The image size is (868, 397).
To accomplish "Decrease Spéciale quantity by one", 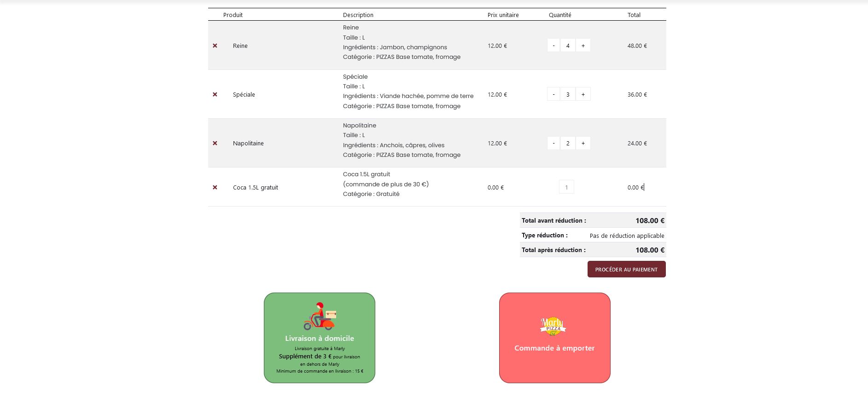I will click(x=553, y=94).
